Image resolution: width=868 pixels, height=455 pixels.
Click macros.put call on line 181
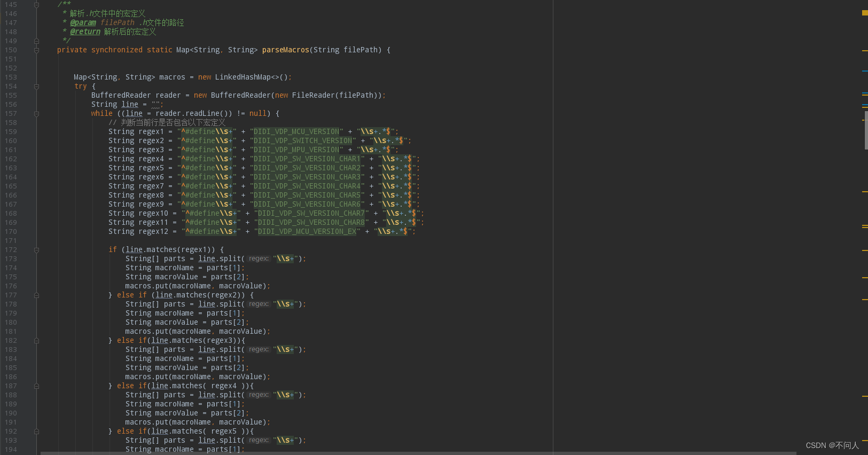coord(198,332)
